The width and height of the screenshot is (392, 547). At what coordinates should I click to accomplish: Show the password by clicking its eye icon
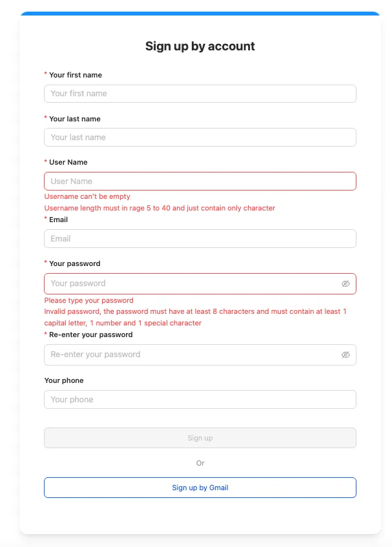pyautogui.click(x=346, y=284)
